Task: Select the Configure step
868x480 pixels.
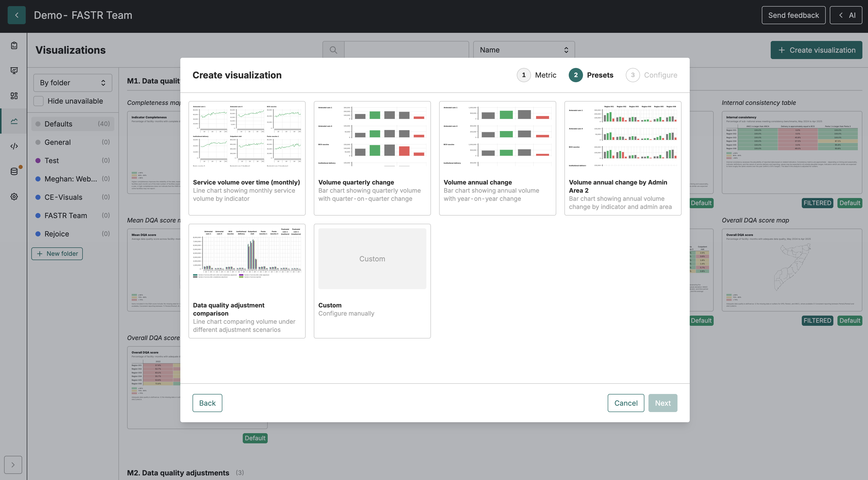Action: (652, 75)
